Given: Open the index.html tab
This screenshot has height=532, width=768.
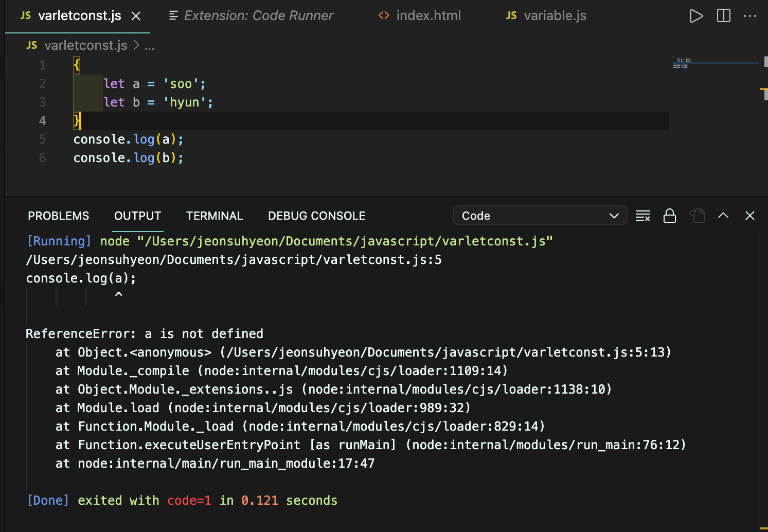Looking at the screenshot, I should point(419,16).
